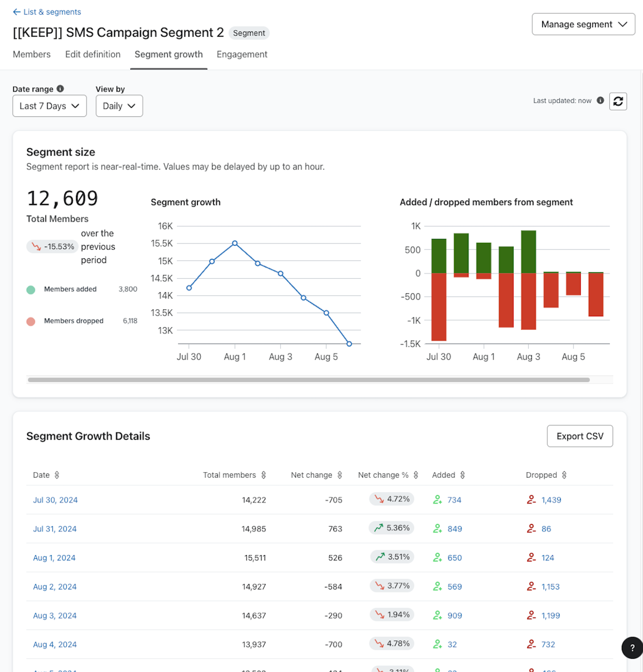Click the refresh data icon button
Viewport: 643px width, 672px height.
pos(618,101)
